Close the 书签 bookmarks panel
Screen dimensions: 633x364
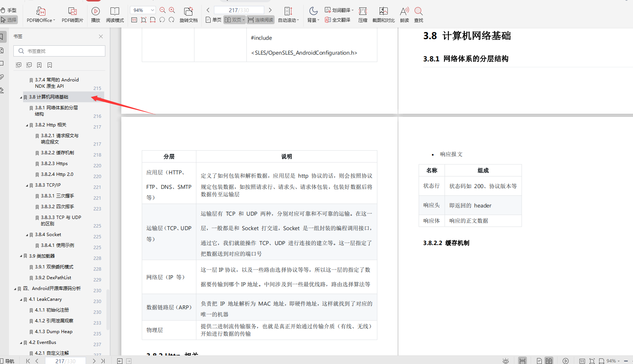[101, 36]
